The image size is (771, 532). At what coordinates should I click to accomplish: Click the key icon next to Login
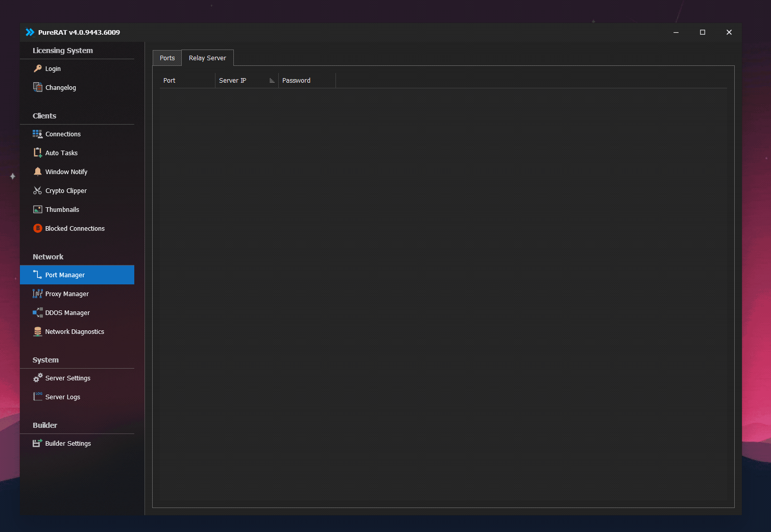37,68
